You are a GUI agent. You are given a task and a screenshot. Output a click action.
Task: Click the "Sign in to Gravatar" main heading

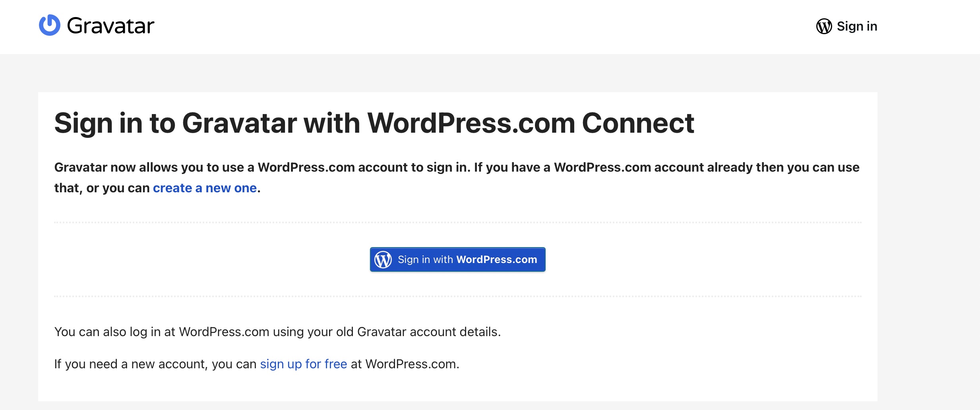click(x=374, y=123)
